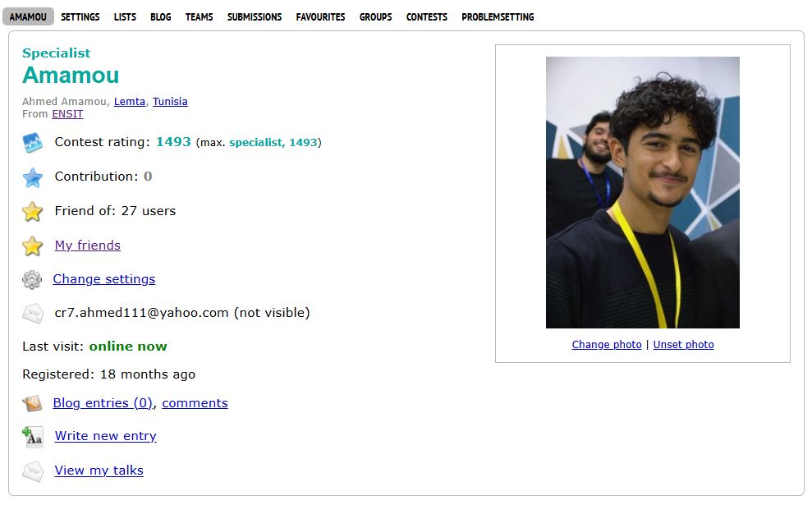Open the Lemta city link
The height and width of the screenshot is (505, 812).
tap(130, 102)
